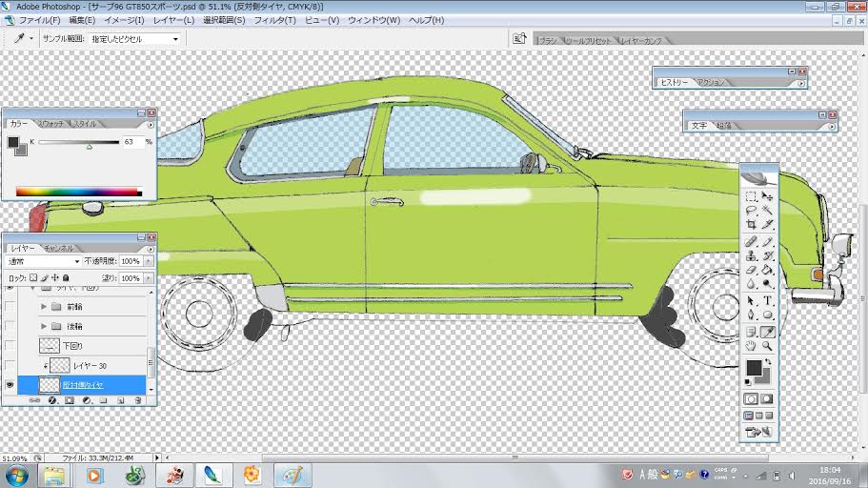Select the Magic Wand tool

click(x=767, y=211)
